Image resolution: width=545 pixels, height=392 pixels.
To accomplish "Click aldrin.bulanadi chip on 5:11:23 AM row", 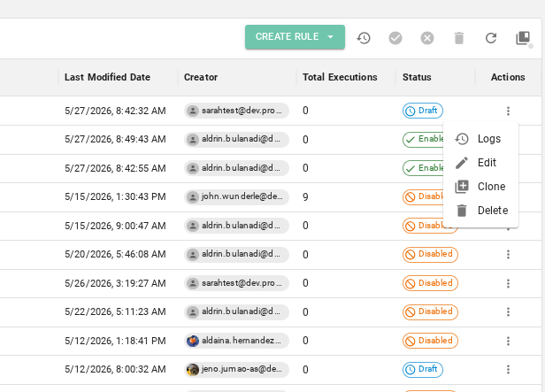I will pyautogui.click(x=237, y=311).
